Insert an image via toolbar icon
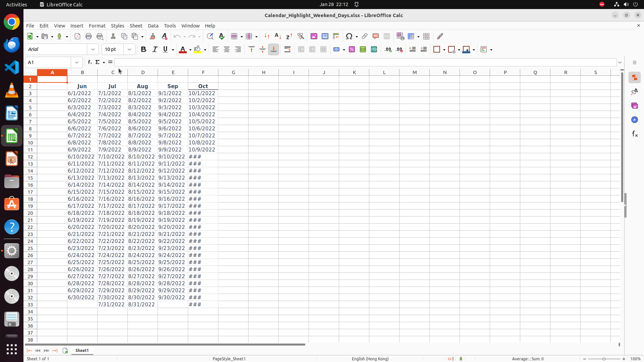 pyautogui.click(x=314, y=36)
